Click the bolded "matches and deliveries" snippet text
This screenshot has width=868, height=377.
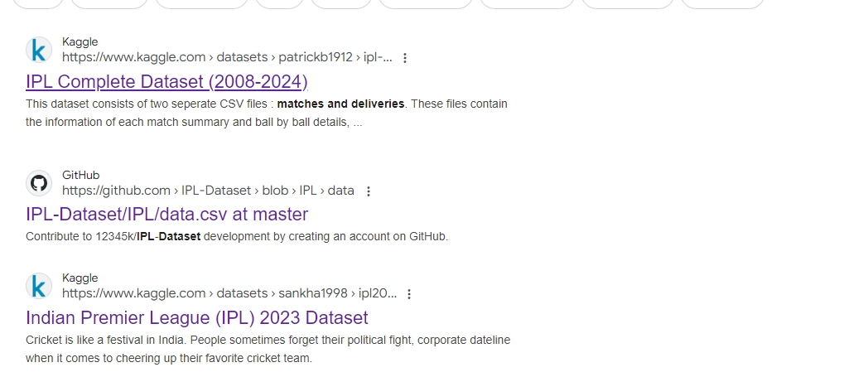[340, 104]
